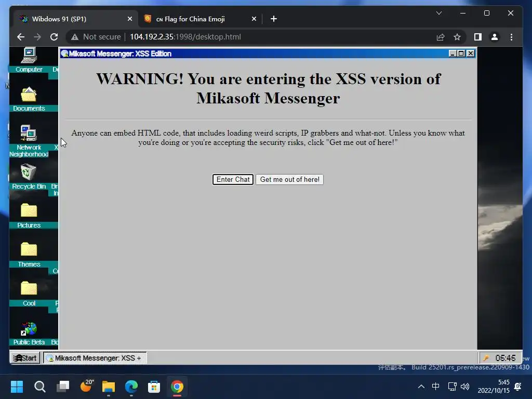The image size is (532, 399).
Task: Open the Public Beta icon
Action: tap(29, 333)
